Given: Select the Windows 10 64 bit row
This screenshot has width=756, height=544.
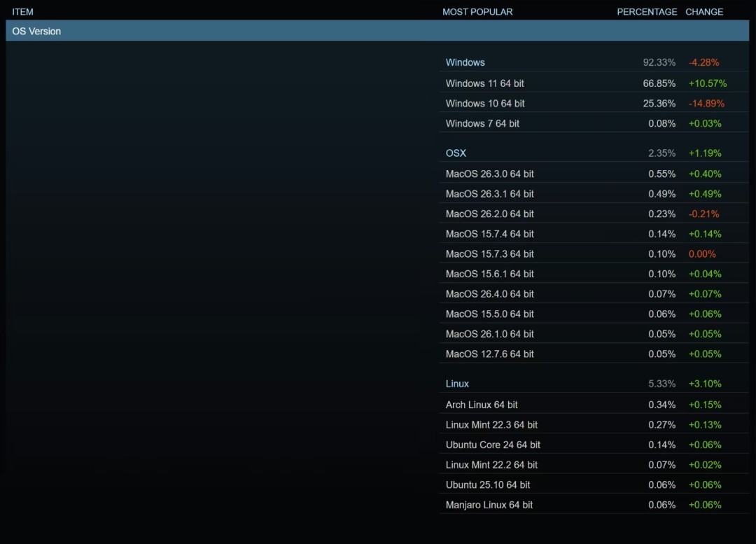Looking at the screenshot, I should pos(485,104).
